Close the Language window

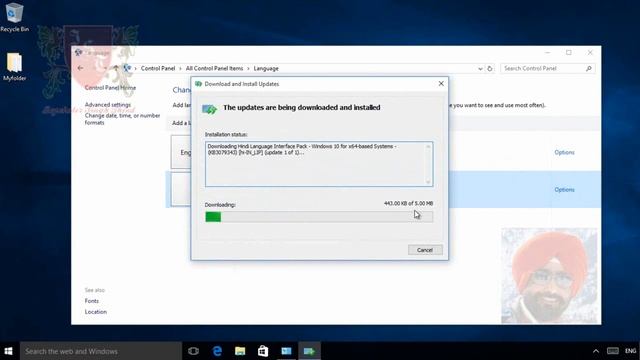(x=590, y=53)
